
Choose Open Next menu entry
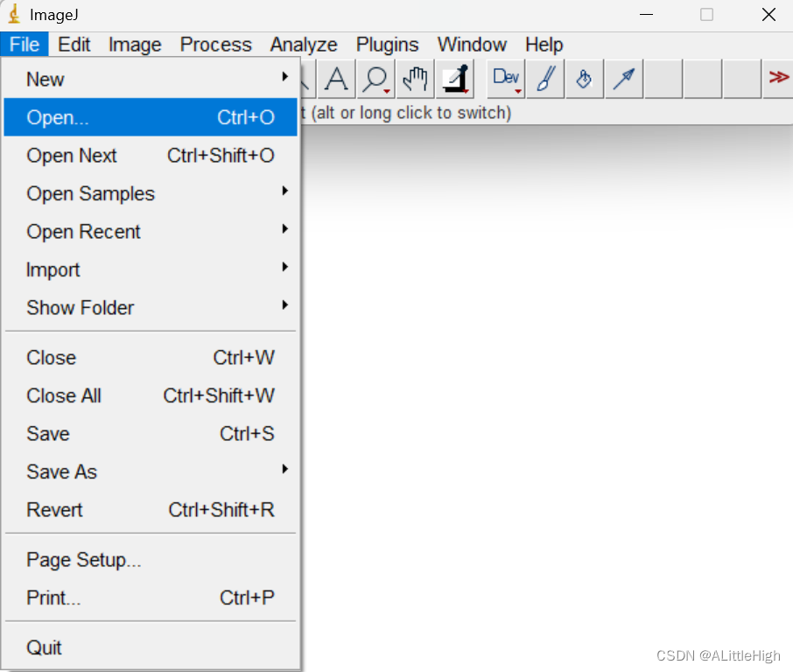tap(151, 156)
